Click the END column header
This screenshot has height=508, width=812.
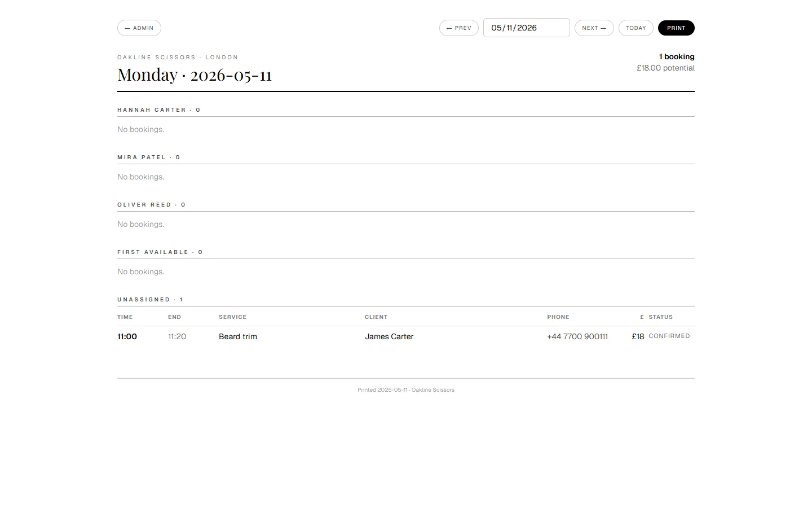tap(175, 317)
